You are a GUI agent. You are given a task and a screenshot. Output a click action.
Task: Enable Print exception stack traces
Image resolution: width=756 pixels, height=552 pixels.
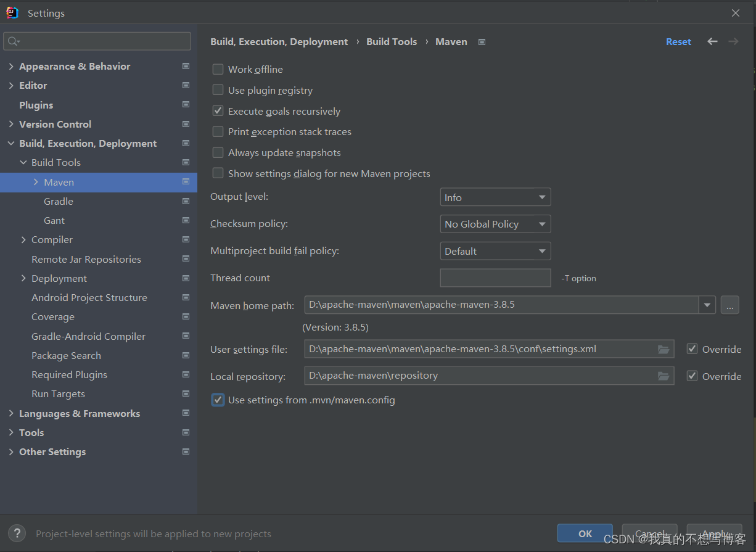218,131
